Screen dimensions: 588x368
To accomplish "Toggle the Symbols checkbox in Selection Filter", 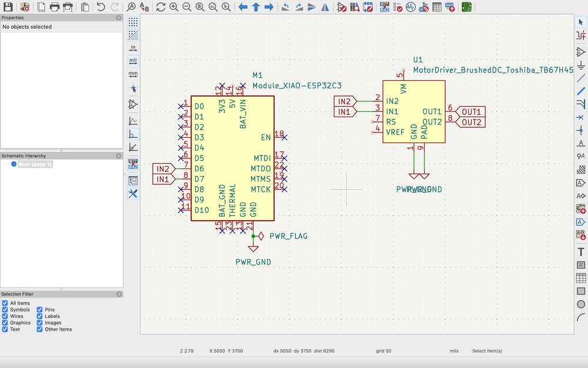I will point(5,310).
